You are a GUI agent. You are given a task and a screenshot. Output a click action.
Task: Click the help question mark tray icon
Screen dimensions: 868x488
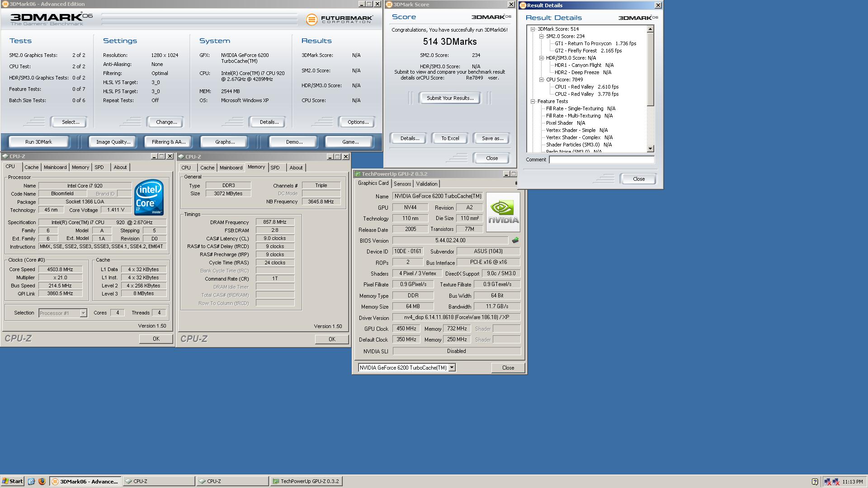[x=815, y=482]
